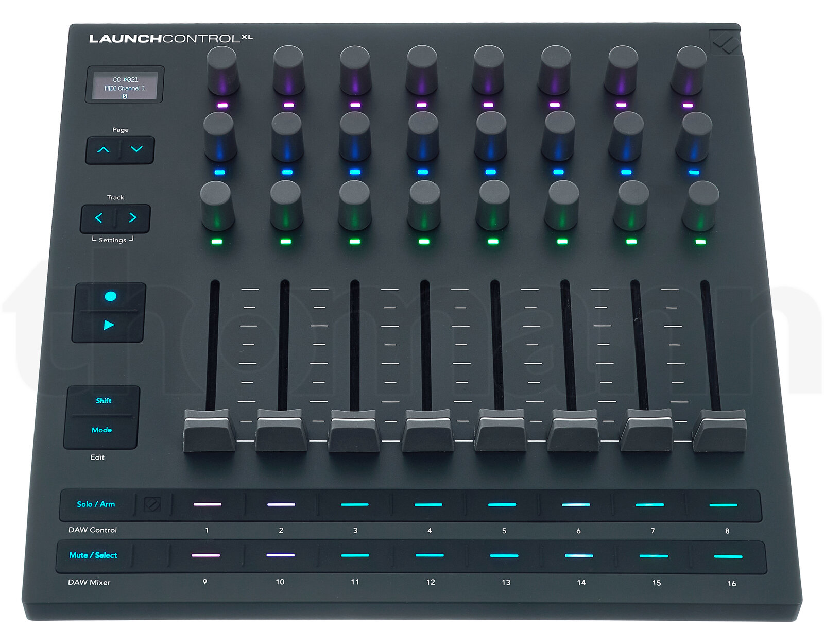
Task: Grab the fourth channel fader cap
Action: click(427, 431)
